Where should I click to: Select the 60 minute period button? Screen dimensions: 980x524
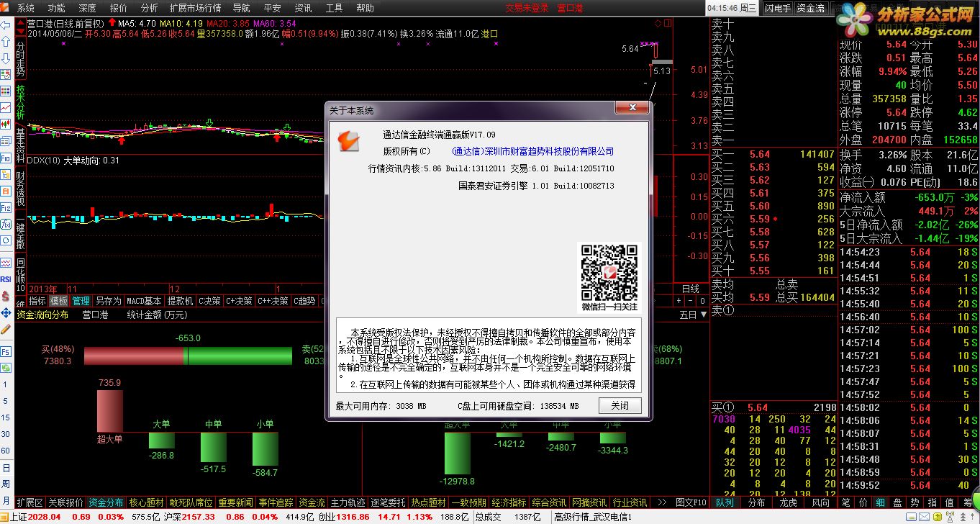click(6, 451)
